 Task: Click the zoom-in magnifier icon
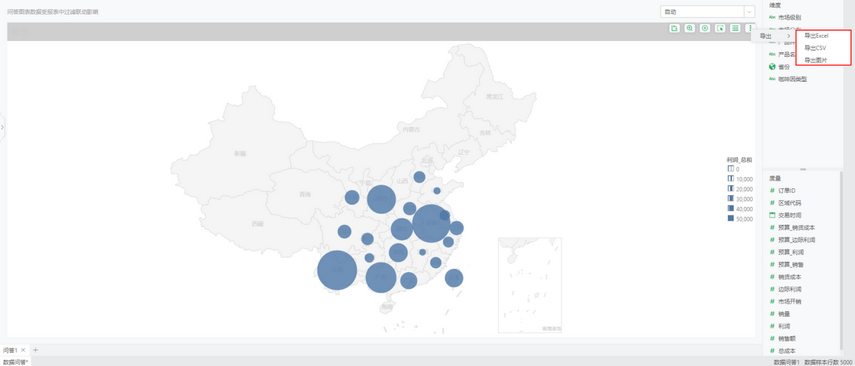pos(690,28)
